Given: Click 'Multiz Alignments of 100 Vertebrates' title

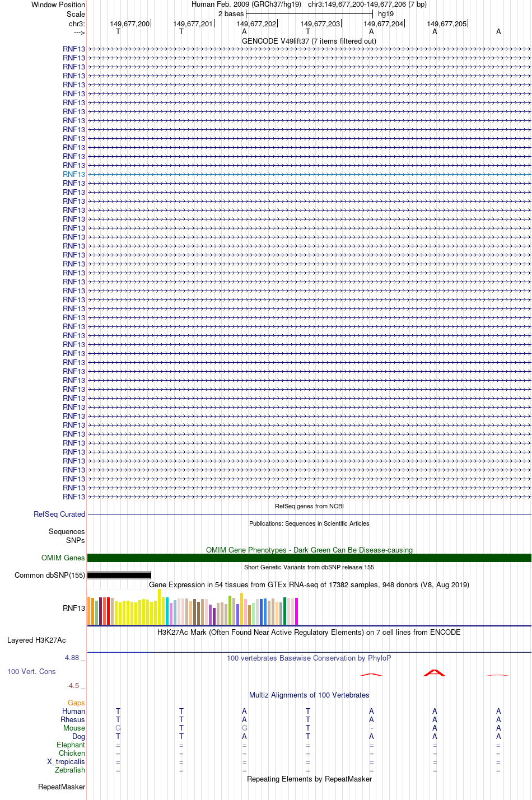Looking at the screenshot, I should pyautogui.click(x=309, y=695).
